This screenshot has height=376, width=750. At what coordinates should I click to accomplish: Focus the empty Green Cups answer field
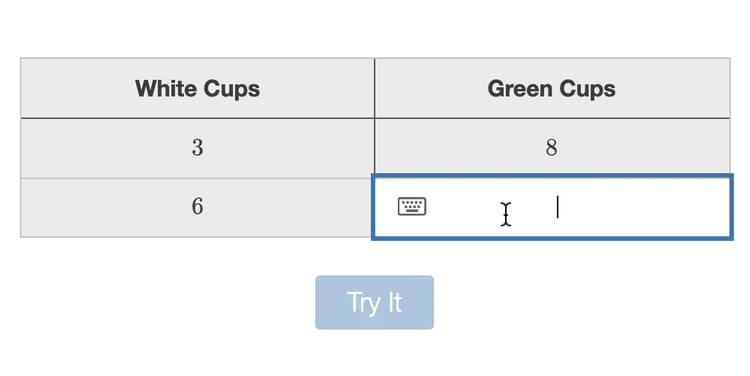point(552,207)
